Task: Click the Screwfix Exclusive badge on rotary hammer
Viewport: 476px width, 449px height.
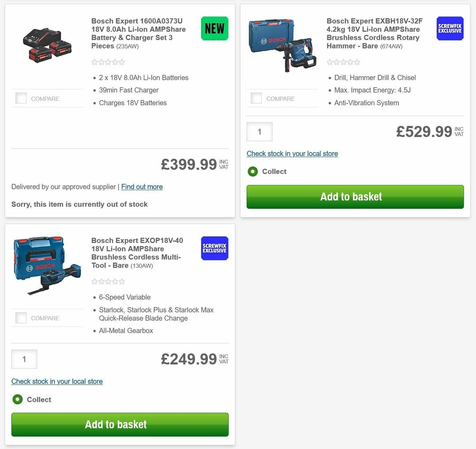Action: (x=449, y=28)
